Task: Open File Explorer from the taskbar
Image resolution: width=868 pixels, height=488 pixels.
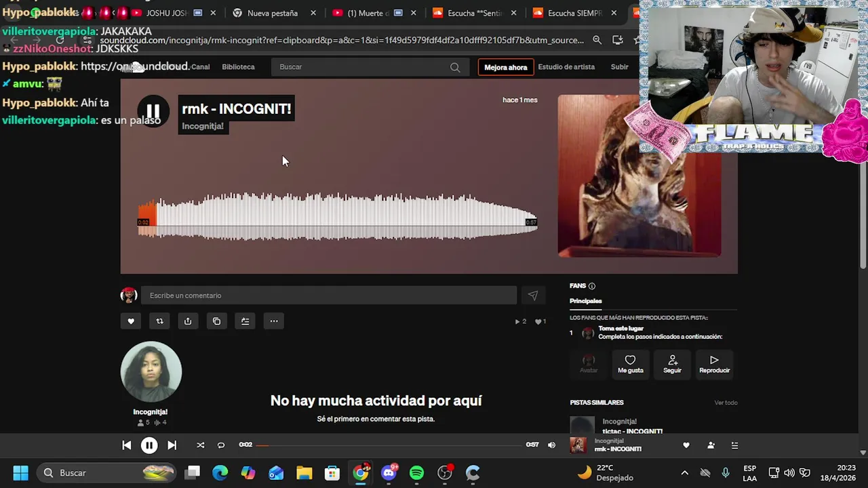Action: pyautogui.click(x=304, y=472)
